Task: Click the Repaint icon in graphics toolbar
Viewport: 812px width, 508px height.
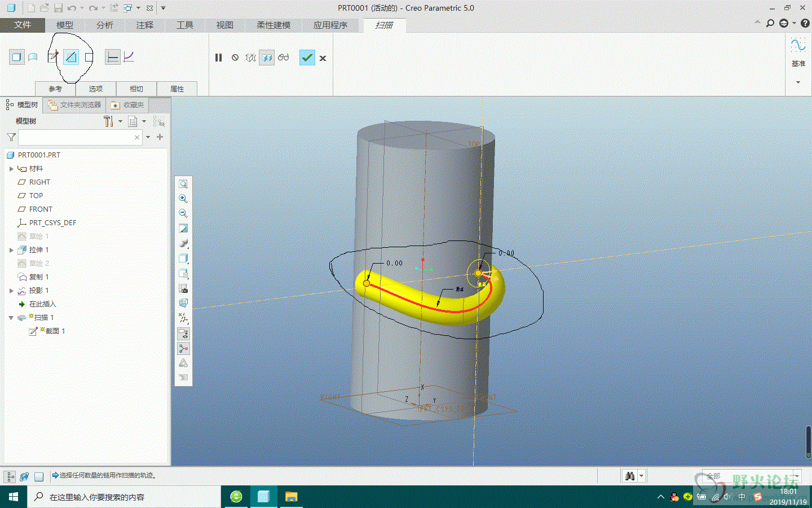Action: 183,229
